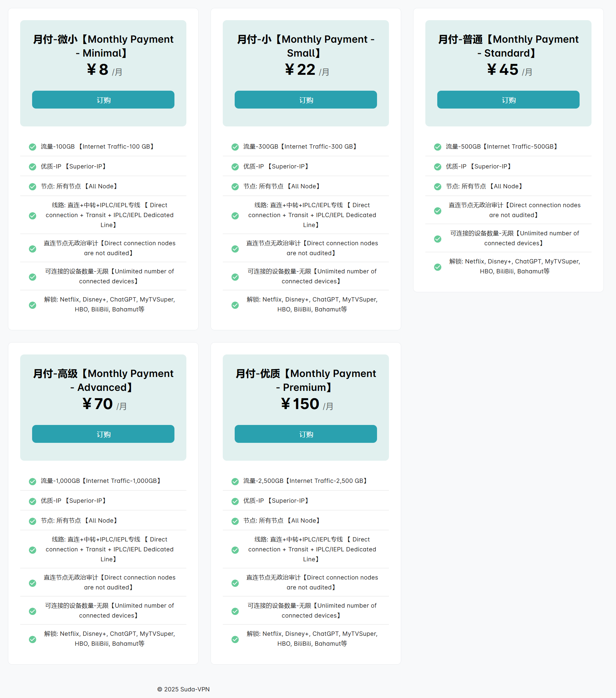Click check icon beside 流量-500GB traffic
Viewport: 616px width, 698px height.
point(437,147)
